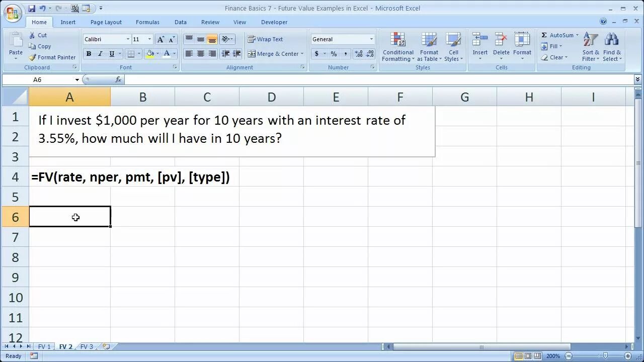Screen dimensions: 644x362
Task: Select column D header
Action: click(x=271, y=97)
